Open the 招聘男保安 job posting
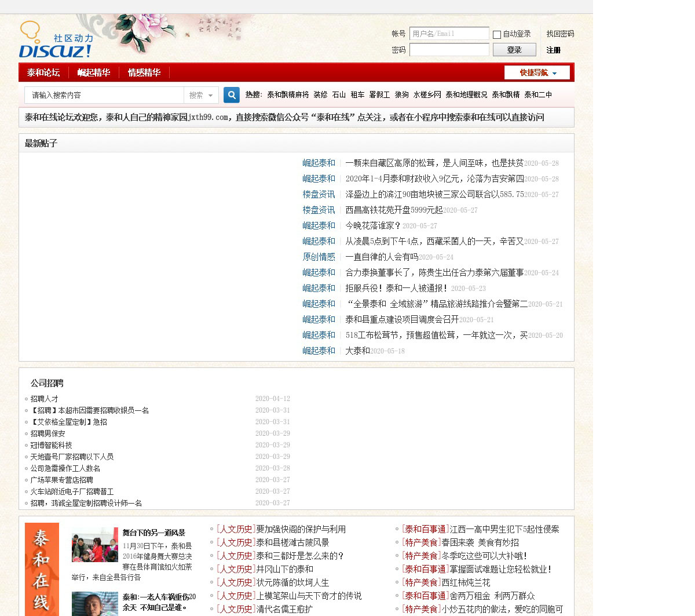Viewport: 695px width, 616px height. [48, 433]
